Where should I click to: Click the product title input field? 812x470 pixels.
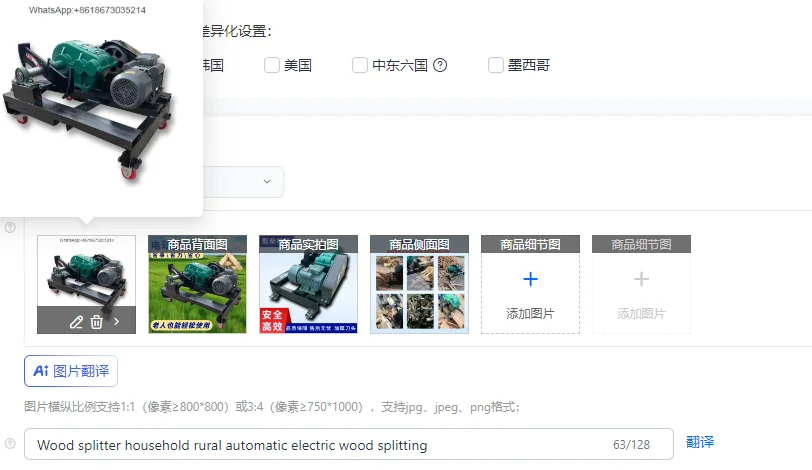point(349,444)
